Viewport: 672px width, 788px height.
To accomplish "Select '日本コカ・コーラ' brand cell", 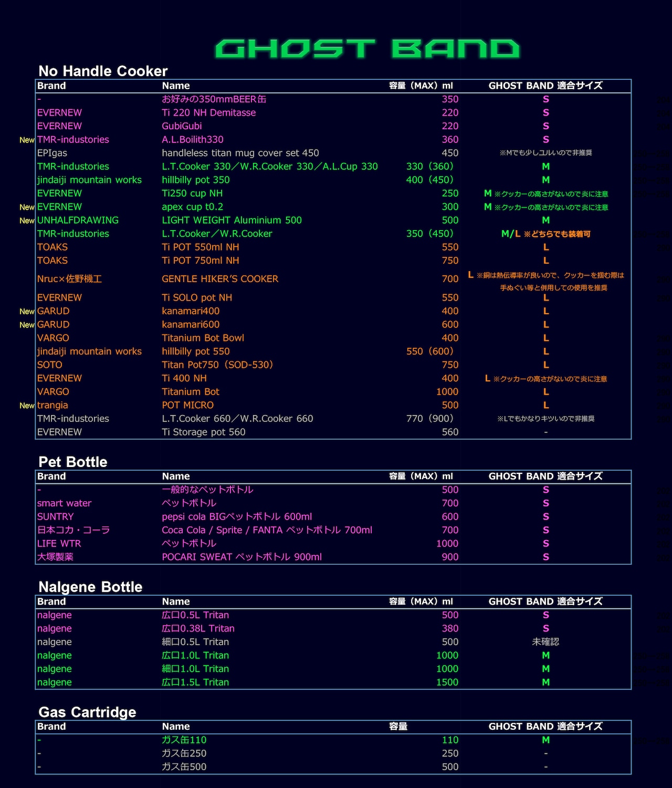I will tap(73, 530).
